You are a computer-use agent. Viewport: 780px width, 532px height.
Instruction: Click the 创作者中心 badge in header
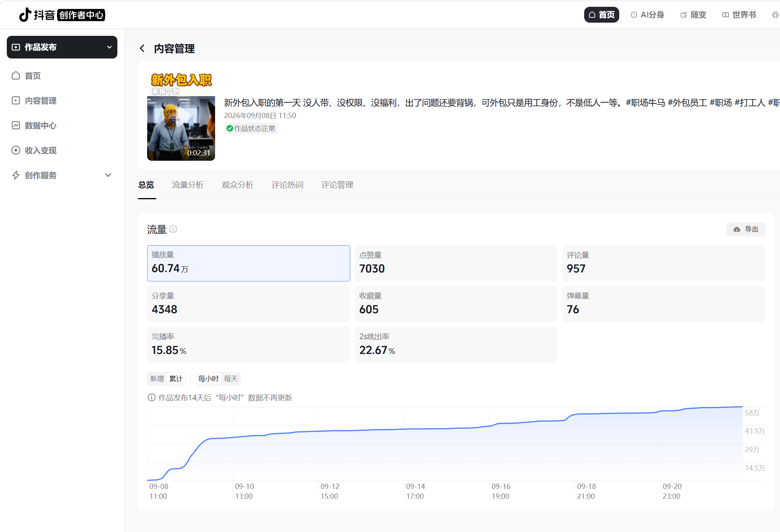pyautogui.click(x=81, y=15)
